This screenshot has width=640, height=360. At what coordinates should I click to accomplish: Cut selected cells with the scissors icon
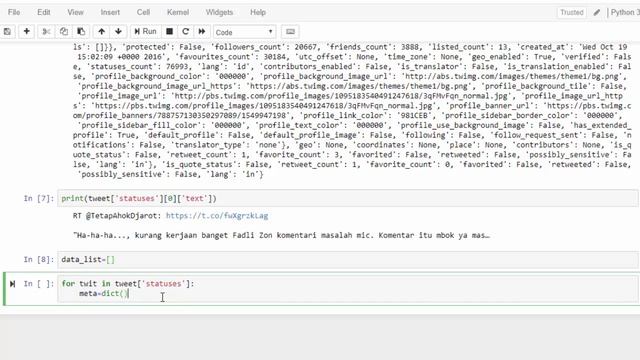pos(46,31)
